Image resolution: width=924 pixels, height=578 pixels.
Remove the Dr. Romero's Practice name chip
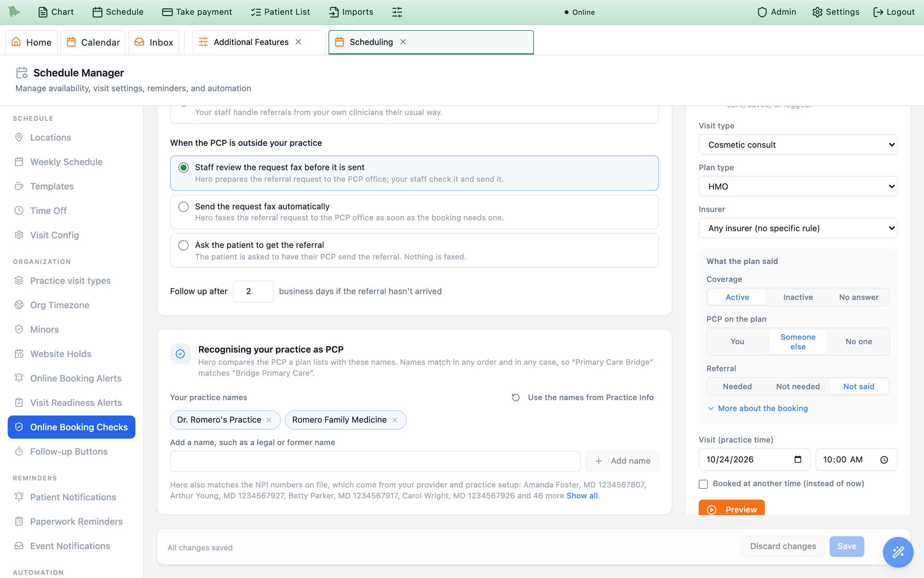[269, 420]
